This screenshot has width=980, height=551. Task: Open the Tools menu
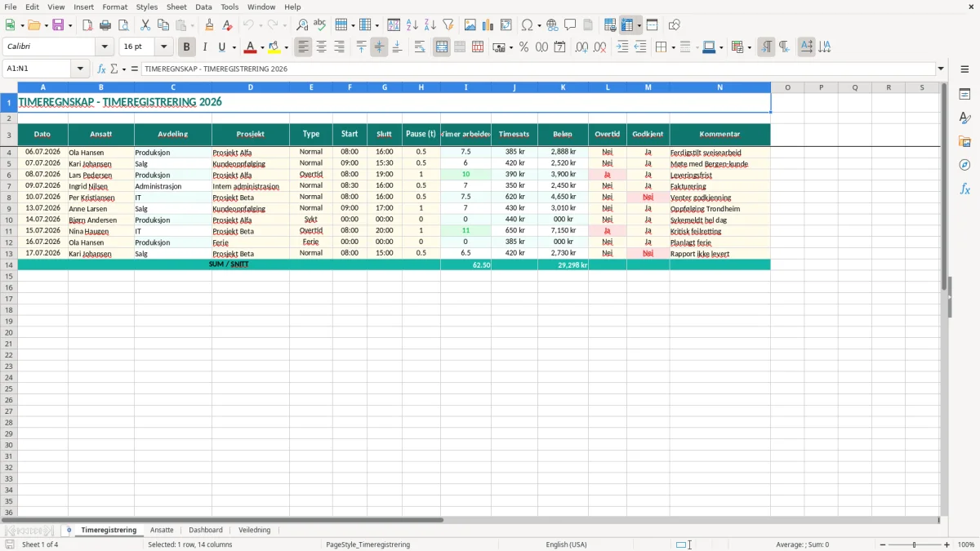pyautogui.click(x=229, y=7)
